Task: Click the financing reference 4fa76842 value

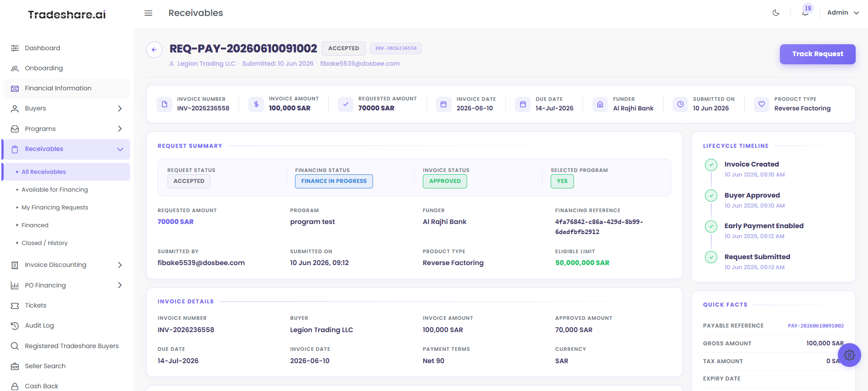Action: pyautogui.click(x=599, y=227)
